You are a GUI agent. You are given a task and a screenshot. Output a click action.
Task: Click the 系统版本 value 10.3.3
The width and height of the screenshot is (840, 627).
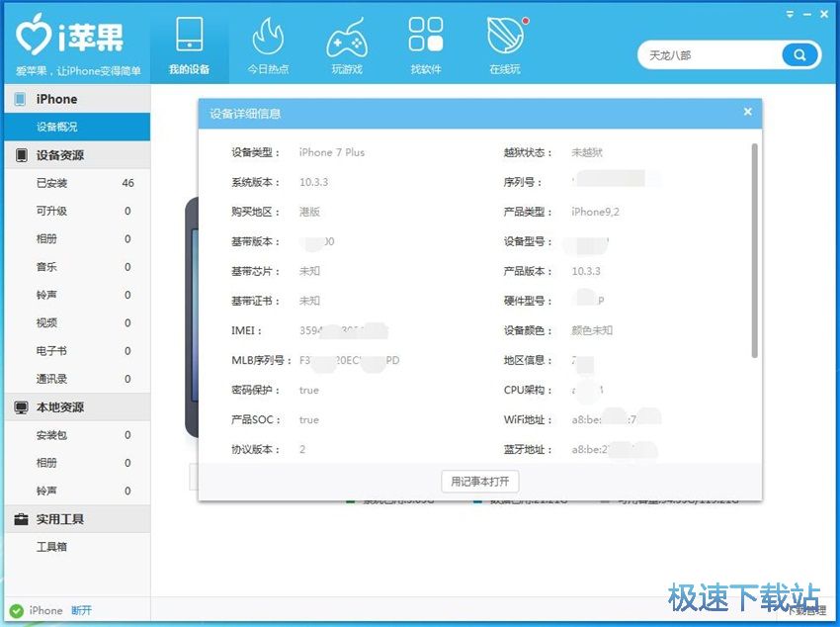[x=314, y=182]
